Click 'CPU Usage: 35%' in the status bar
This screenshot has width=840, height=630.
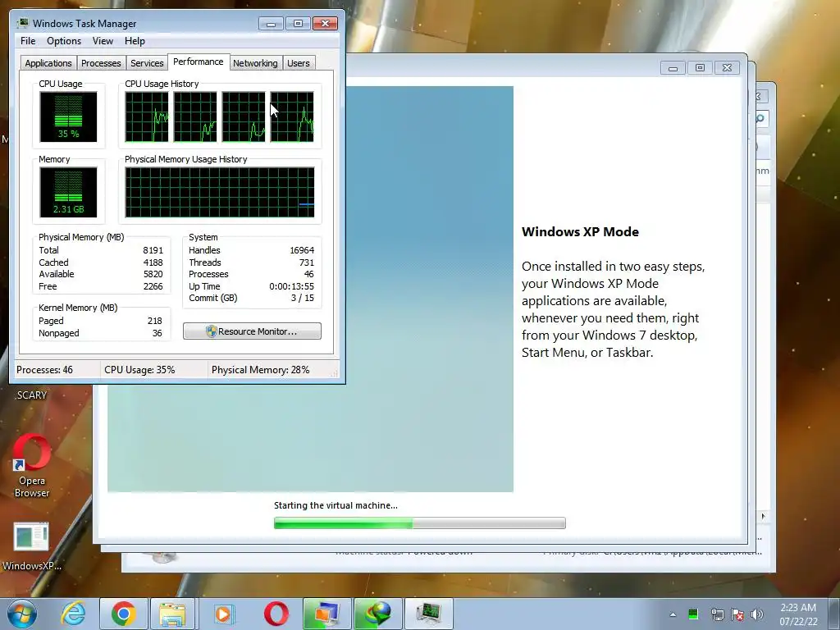pyautogui.click(x=139, y=370)
